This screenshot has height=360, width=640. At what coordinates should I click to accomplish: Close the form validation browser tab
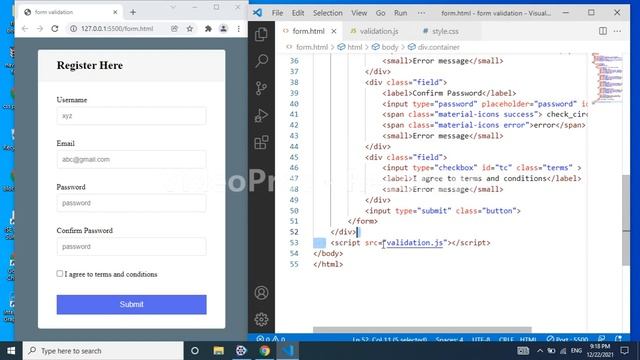click(115, 12)
